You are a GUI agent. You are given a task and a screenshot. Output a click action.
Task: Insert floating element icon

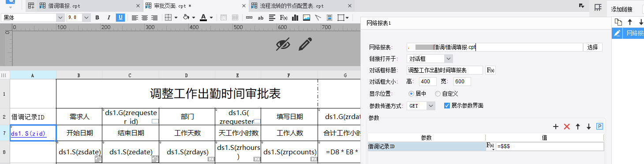(341, 18)
